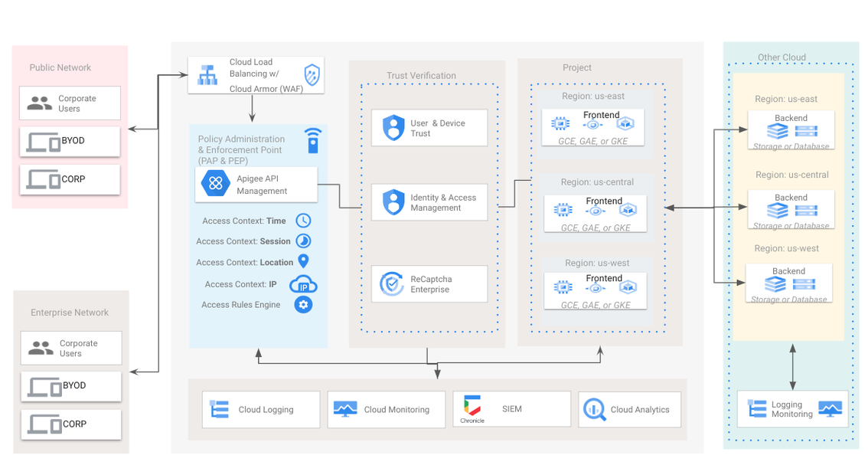The height and width of the screenshot is (465, 868).
Task: Select the SIEM box
Action: point(511,410)
